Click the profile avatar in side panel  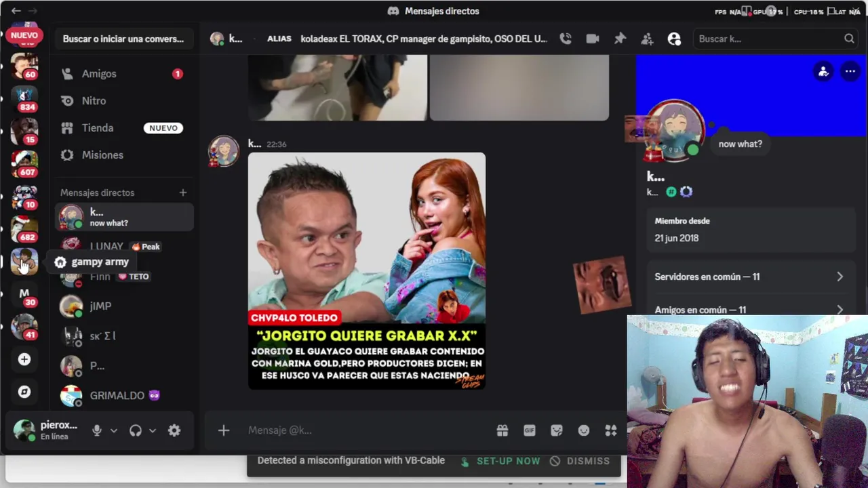674,131
